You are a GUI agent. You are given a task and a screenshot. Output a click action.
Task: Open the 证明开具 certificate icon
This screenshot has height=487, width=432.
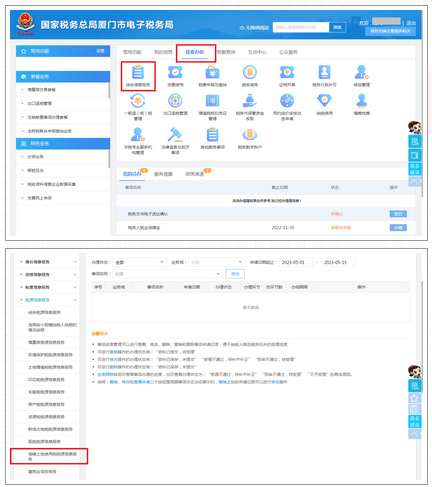(x=287, y=72)
